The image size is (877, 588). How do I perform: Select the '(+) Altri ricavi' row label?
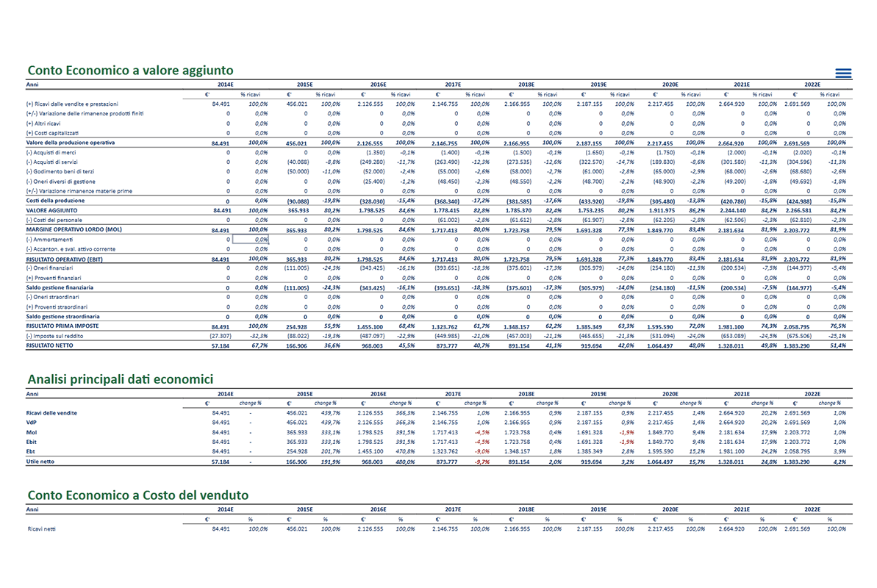[43, 123]
